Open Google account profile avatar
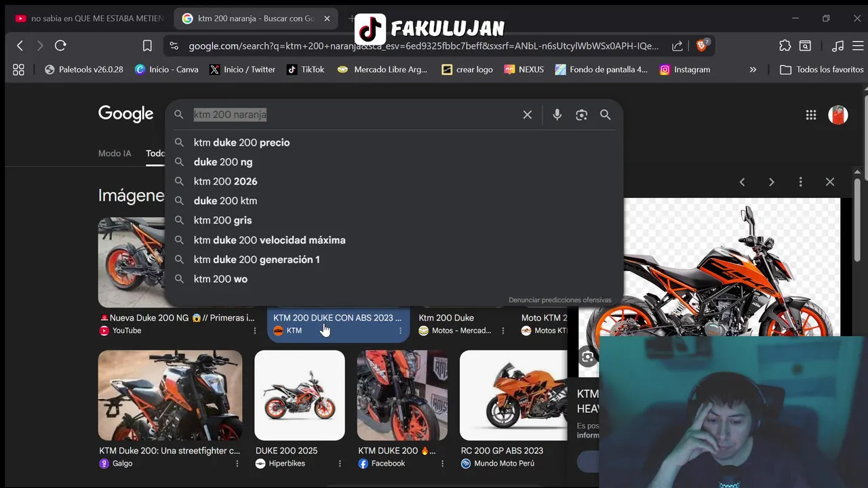This screenshot has width=868, height=488. (x=838, y=115)
